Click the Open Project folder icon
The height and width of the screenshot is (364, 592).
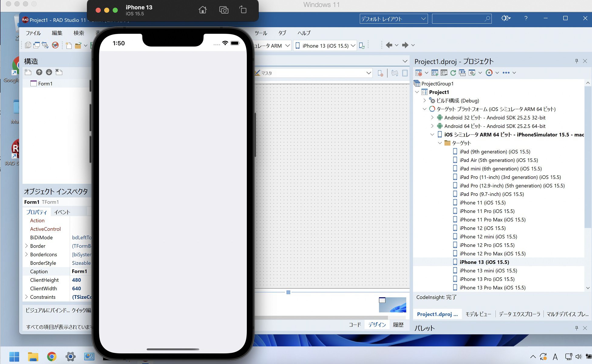(x=78, y=45)
